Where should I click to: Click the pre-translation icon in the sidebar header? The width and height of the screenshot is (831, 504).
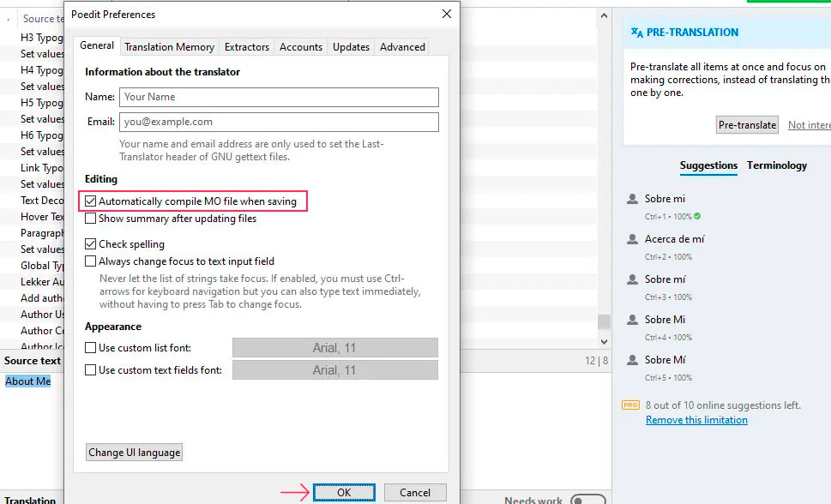click(636, 33)
